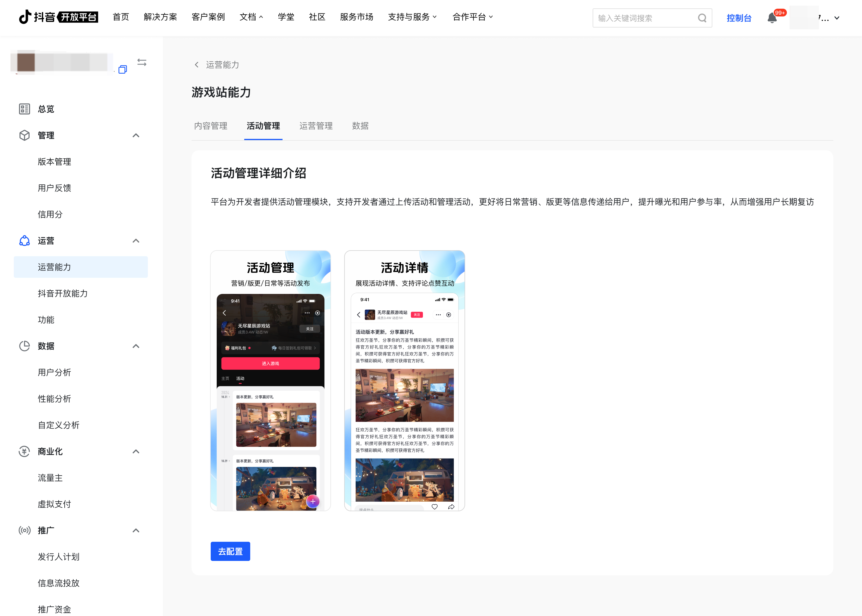Open the 控制台 console link
862x616 pixels.
pos(739,18)
